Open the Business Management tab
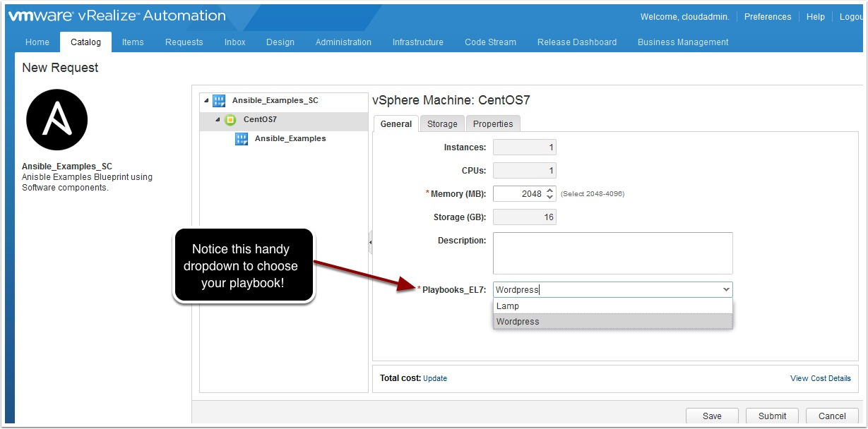This screenshot has width=868, height=429. pyautogui.click(x=683, y=42)
